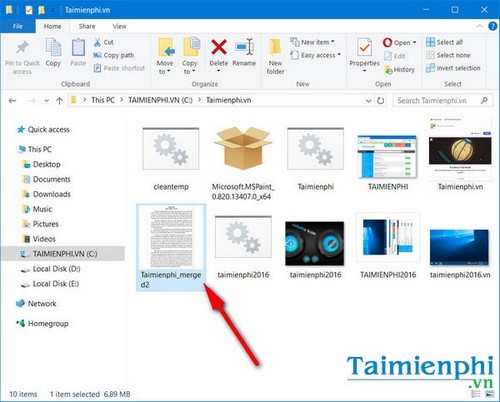Select Quick access in navigation pane

point(43,130)
